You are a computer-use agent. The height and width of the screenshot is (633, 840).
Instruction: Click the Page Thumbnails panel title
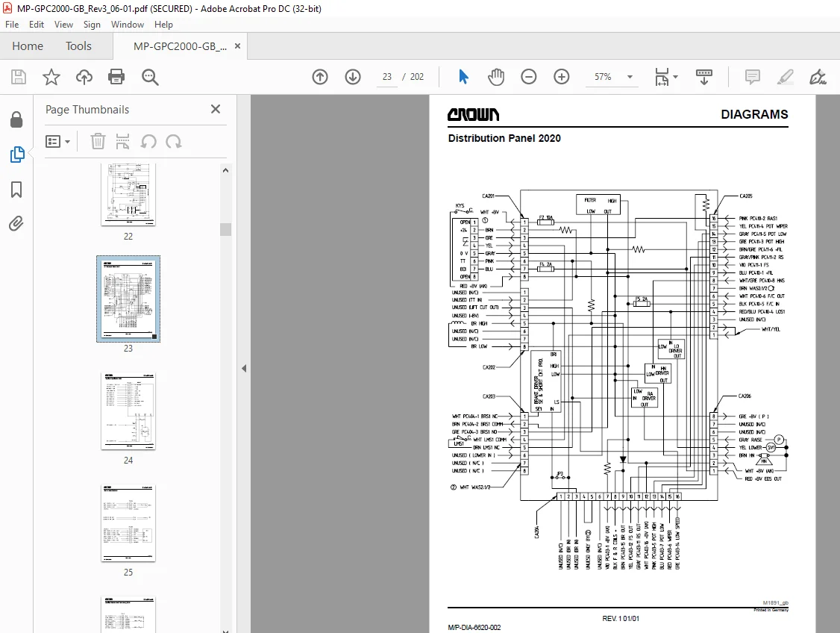pyautogui.click(x=87, y=110)
